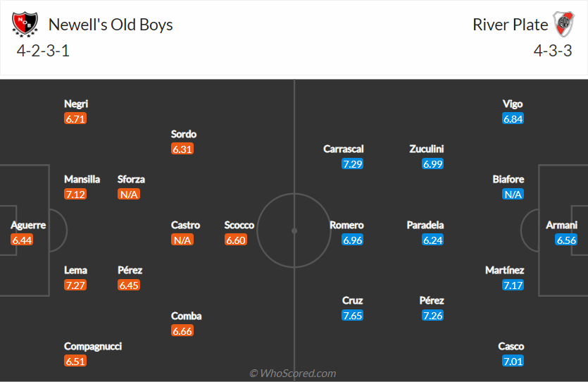Click Sforza's N/A rating badge

tap(128, 195)
